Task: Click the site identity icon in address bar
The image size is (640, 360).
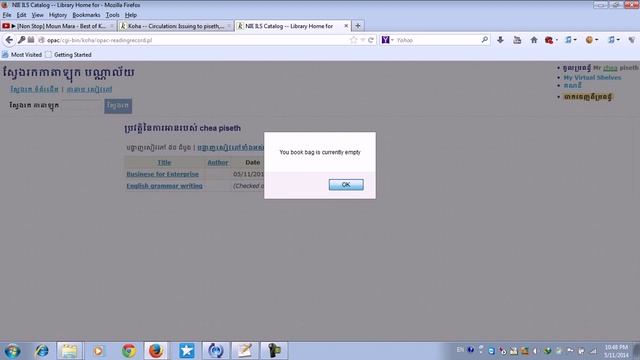Action: point(41,40)
